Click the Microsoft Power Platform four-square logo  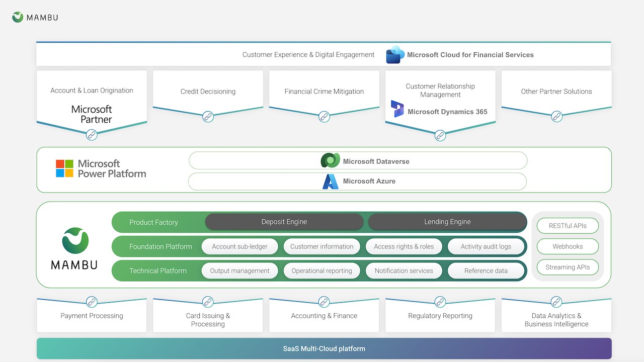pos(64,168)
